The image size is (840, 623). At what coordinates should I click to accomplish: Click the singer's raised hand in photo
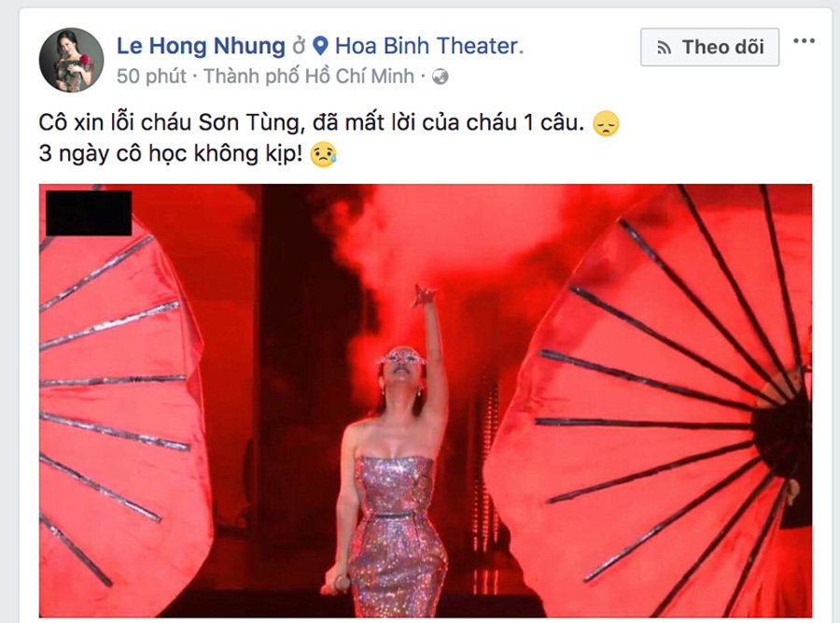click(x=423, y=296)
